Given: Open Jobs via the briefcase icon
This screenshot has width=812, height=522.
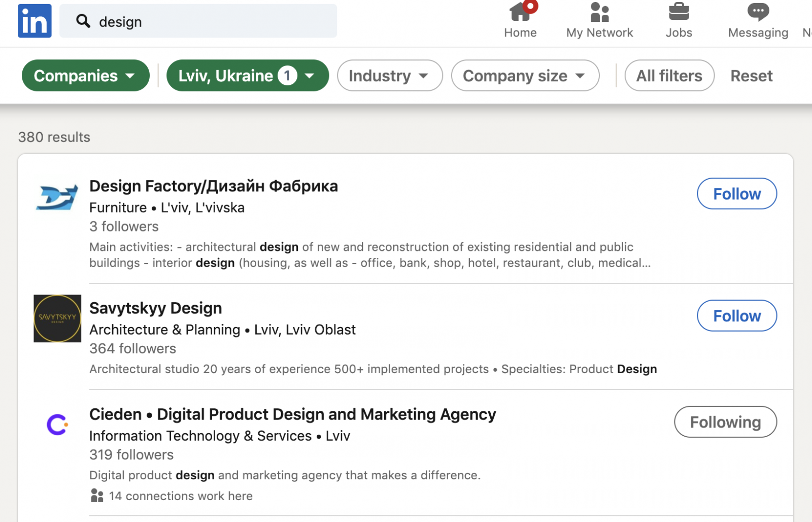Looking at the screenshot, I should [679, 12].
